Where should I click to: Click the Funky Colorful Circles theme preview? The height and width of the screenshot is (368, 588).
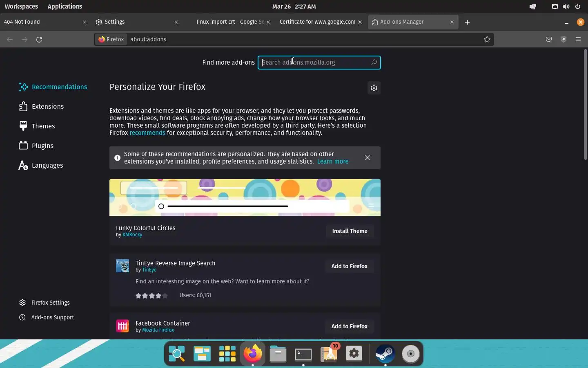[x=245, y=197]
